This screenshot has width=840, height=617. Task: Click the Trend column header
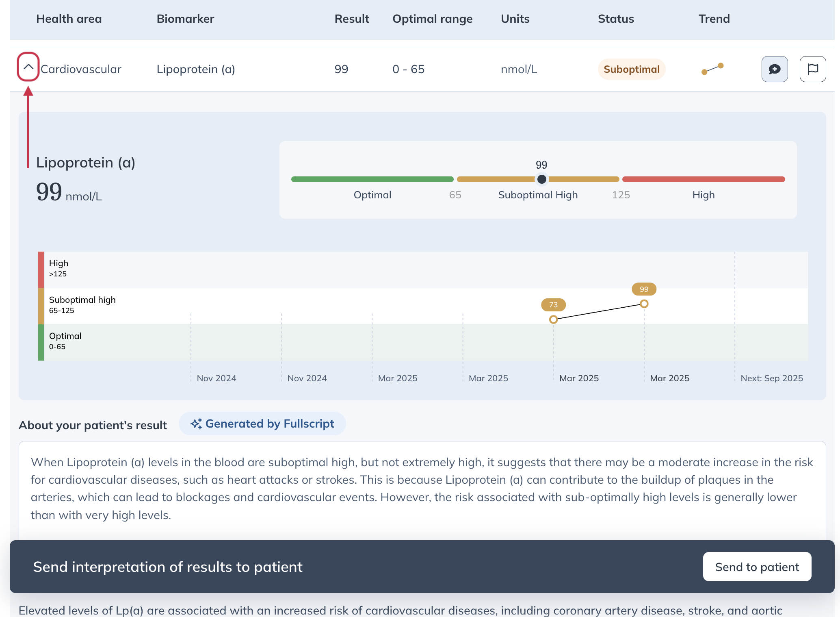[x=714, y=19]
